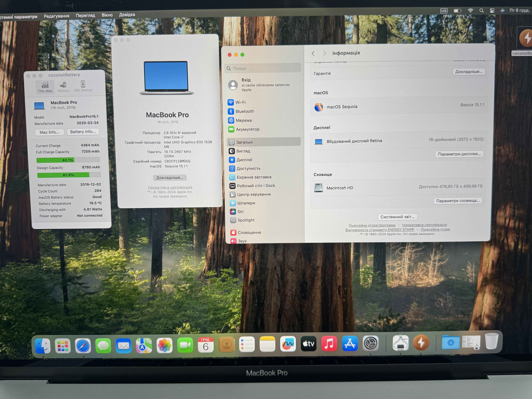Switch to History tab in coconutBattery

(x=63, y=87)
